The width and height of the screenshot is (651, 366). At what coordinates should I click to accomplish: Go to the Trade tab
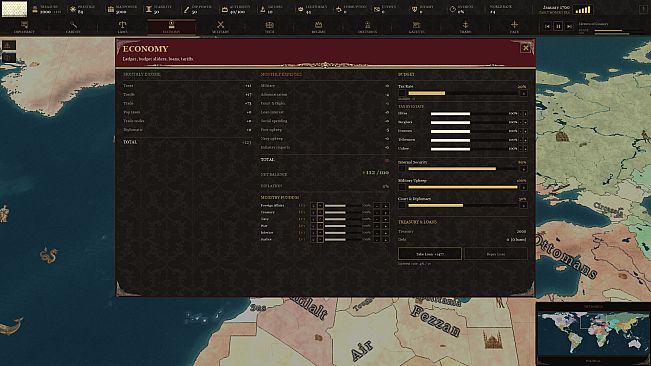coord(465,27)
